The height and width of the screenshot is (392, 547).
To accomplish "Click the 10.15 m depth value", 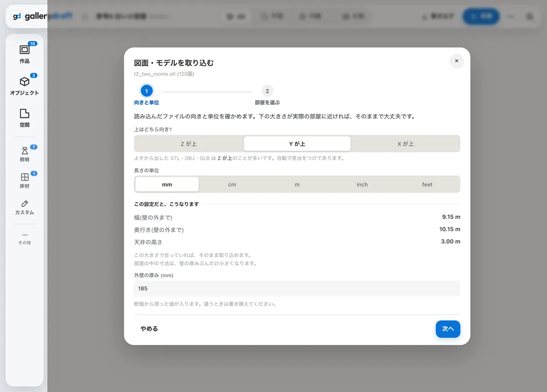I will point(450,229).
